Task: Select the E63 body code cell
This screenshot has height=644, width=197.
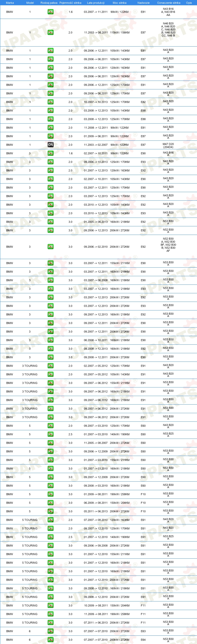Action: coord(143,631)
